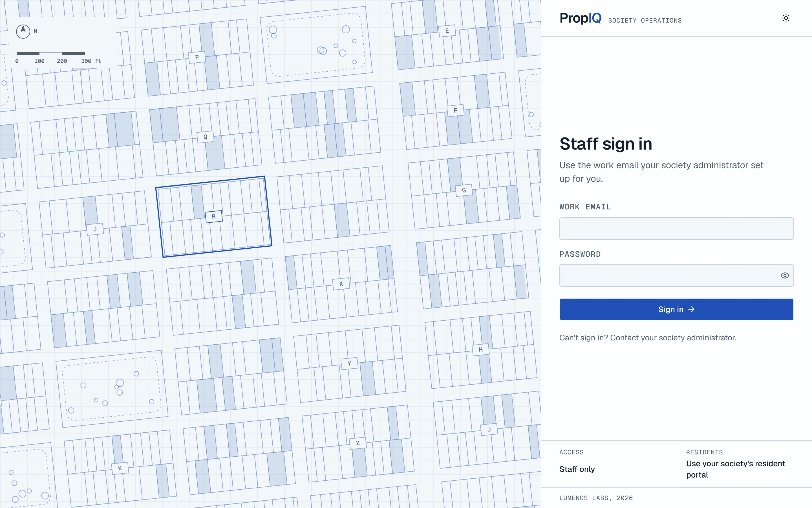Click the "SOCIETY OPERATIONS" header text

[x=645, y=21]
